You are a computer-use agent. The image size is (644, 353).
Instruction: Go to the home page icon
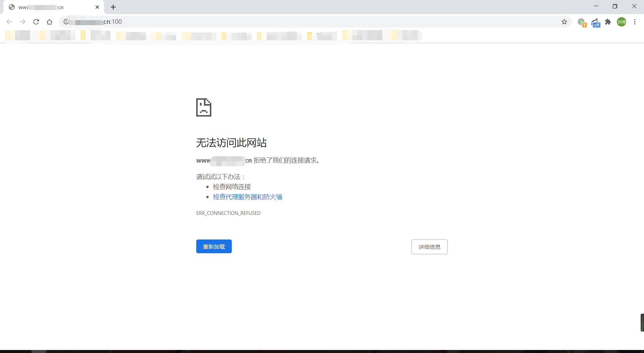coord(50,22)
